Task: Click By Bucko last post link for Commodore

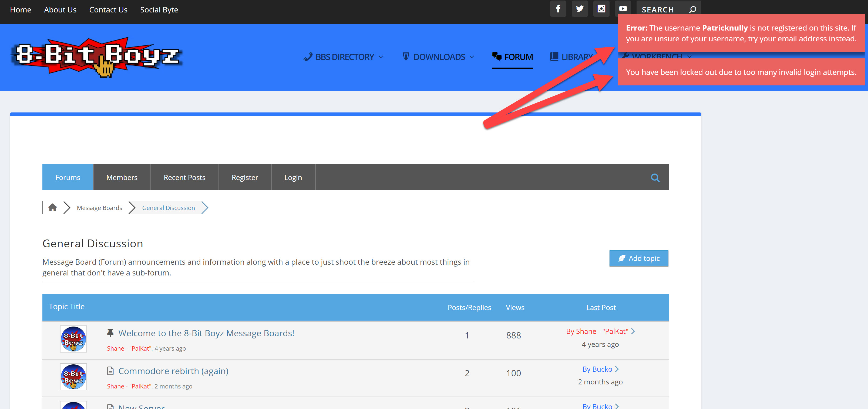Action: (597, 369)
